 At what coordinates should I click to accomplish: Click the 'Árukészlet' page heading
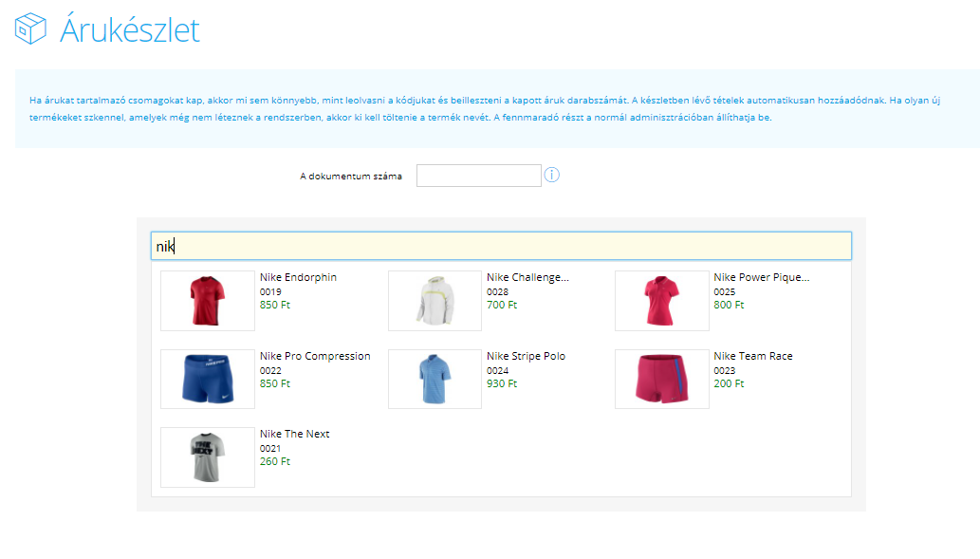[130, 29]
